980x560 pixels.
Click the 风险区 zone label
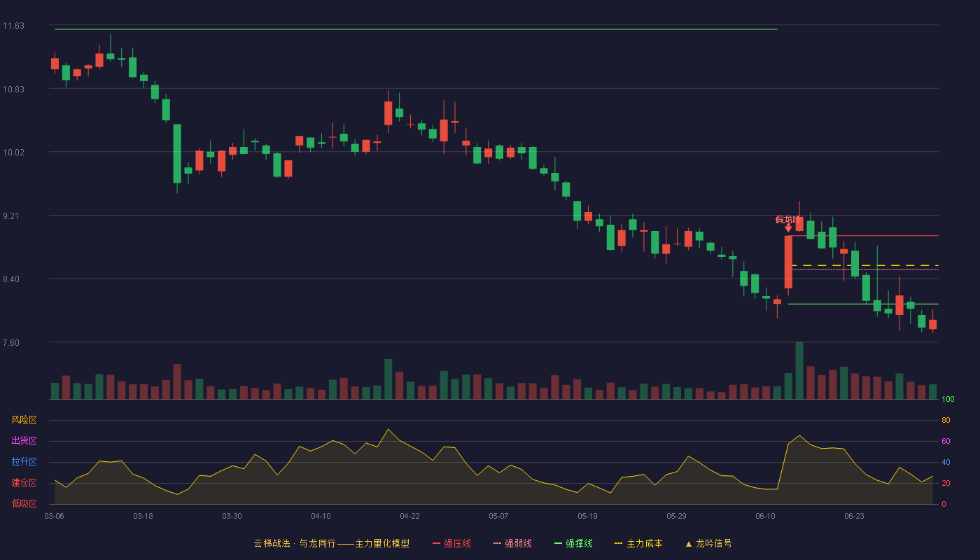pos(24,420)
